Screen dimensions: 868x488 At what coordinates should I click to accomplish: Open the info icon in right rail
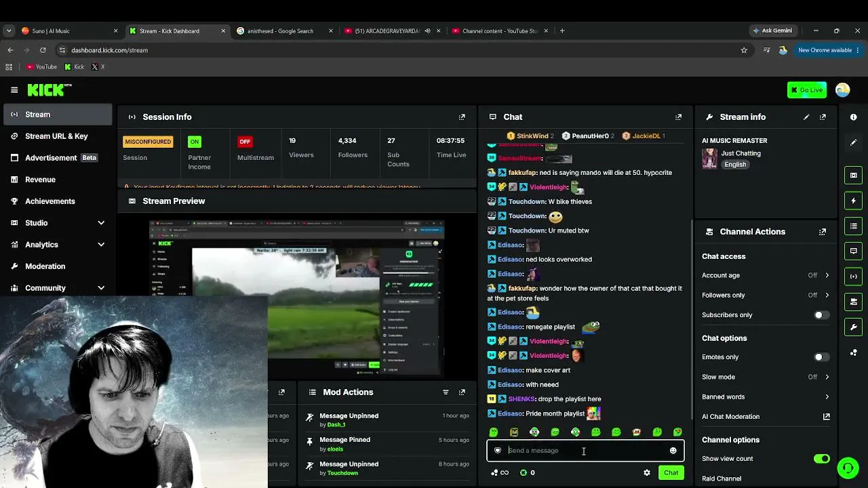coord(854,117)
